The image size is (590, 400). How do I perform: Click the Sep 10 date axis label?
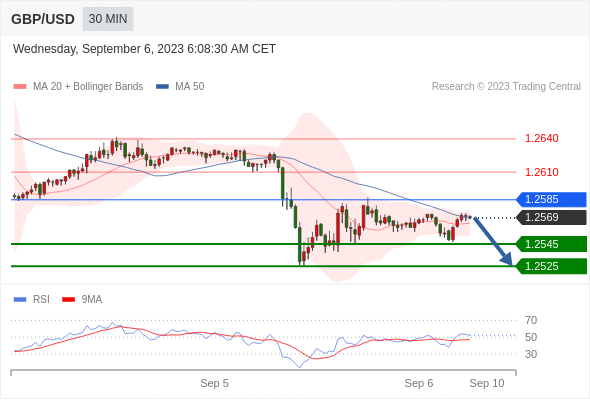[x=487, y=383]
